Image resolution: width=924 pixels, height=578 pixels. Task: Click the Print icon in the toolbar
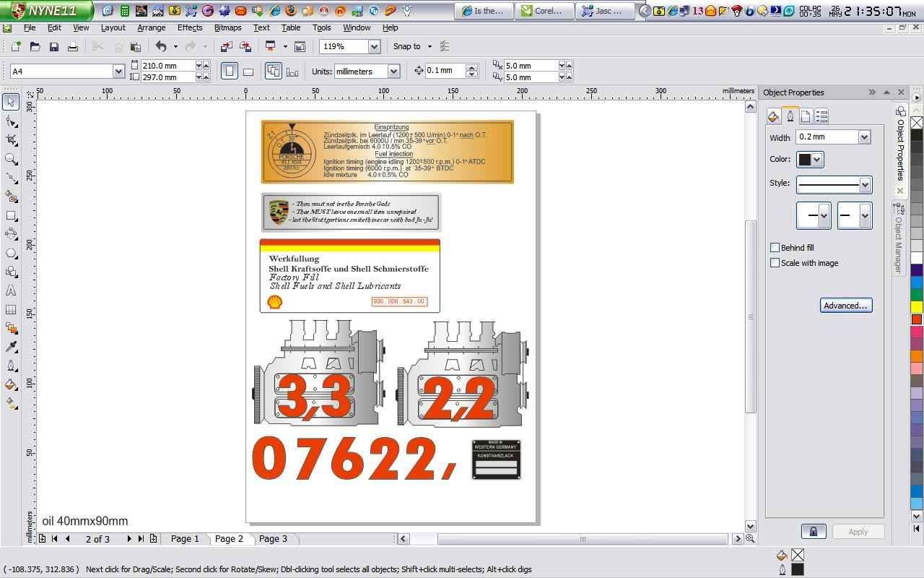click(72, 47)
